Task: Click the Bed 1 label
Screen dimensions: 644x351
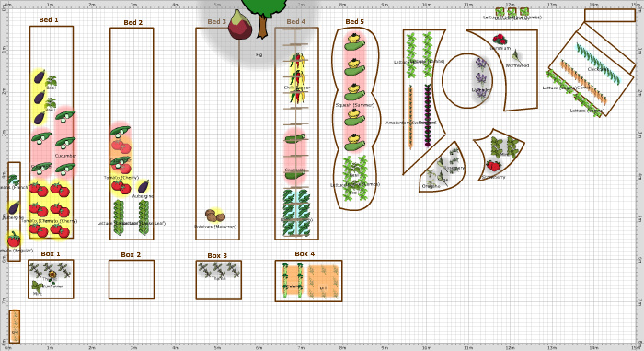Action: (x=49, y=19)
